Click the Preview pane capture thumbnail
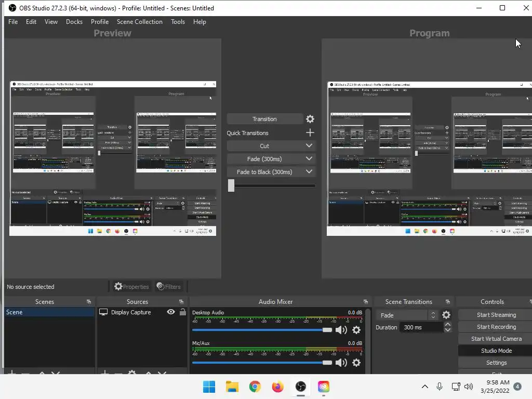 pyautogui.click(x=113, y=158)
